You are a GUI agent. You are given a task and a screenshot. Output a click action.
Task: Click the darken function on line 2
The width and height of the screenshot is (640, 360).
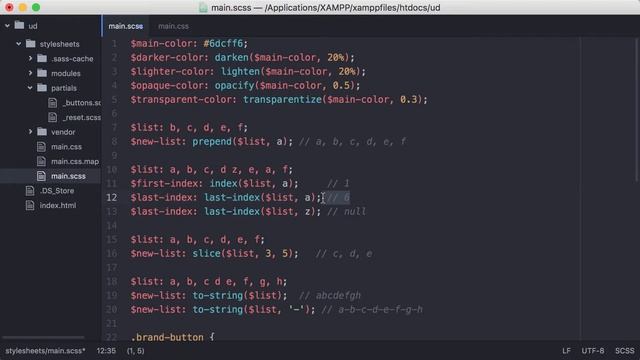coord(231,58)
